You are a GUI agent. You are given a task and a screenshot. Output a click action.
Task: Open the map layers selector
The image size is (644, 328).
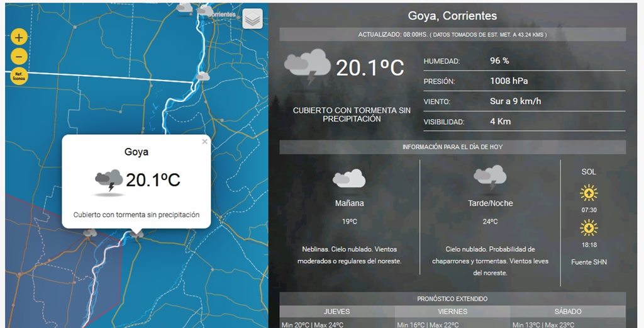252,19
